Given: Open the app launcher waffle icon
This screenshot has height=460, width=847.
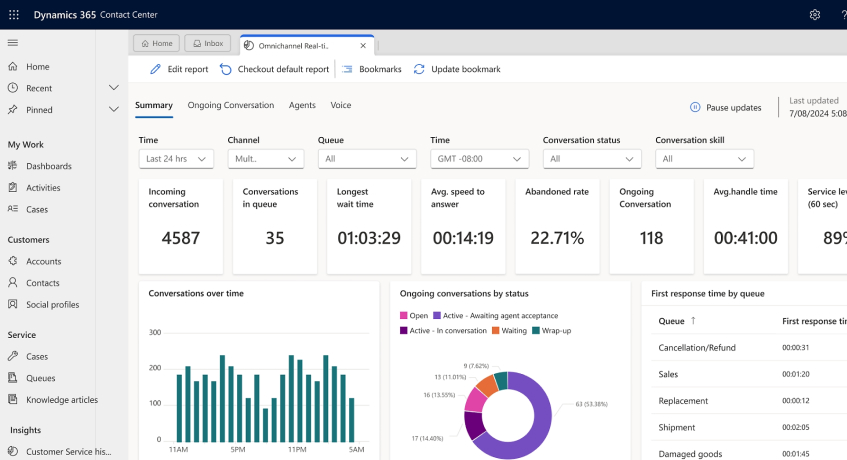Looking at the screenshot, I should tap(13, 14).
